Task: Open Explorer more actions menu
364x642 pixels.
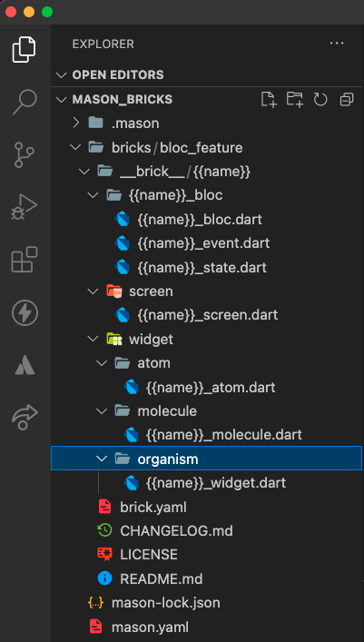Action: pos(337,44)
